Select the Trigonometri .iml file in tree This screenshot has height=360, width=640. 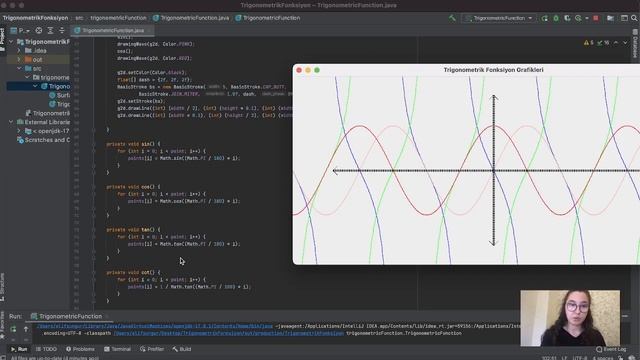point(47,113)
